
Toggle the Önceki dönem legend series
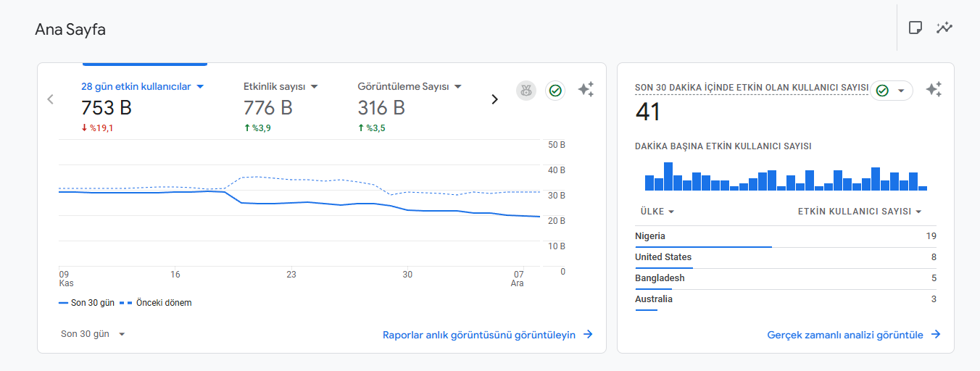pyautogui.click(x=156, y=303)
